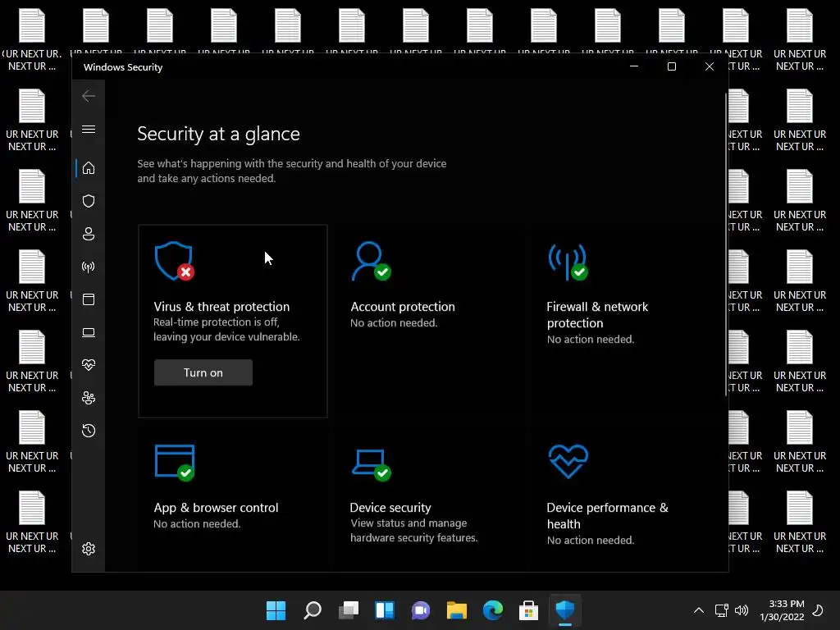Select the Home icon in sidebar

89,168
